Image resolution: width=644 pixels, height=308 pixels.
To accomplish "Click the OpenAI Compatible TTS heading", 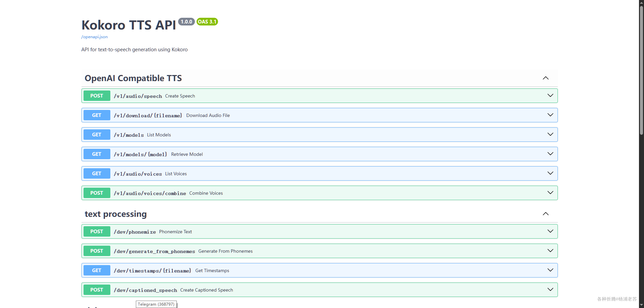I will click(x=133, y=78).
